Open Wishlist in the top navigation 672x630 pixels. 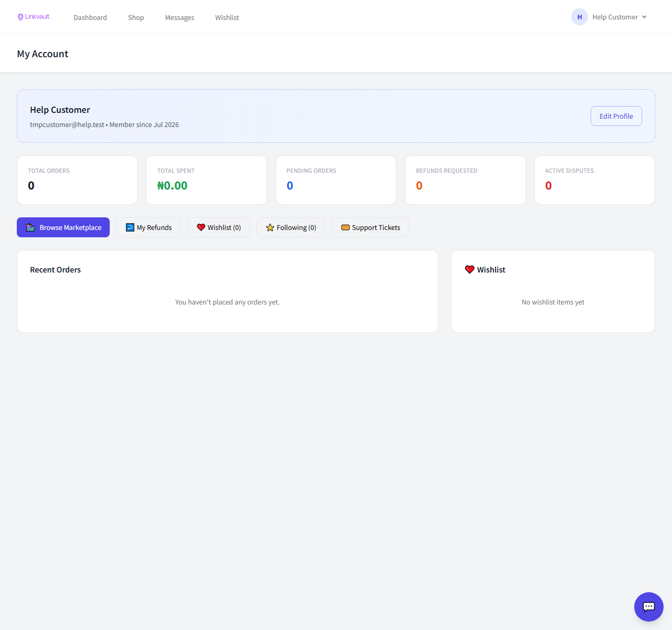[227, 17]
